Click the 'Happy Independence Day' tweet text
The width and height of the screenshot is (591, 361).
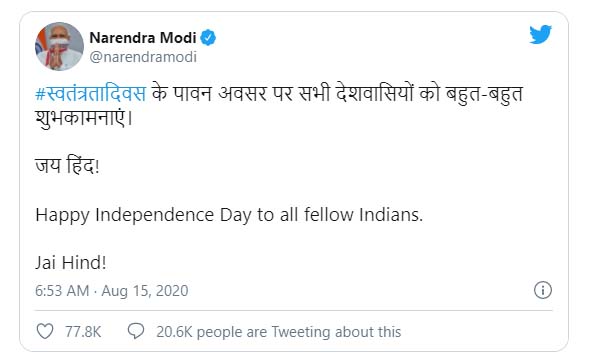pos(229,215)
